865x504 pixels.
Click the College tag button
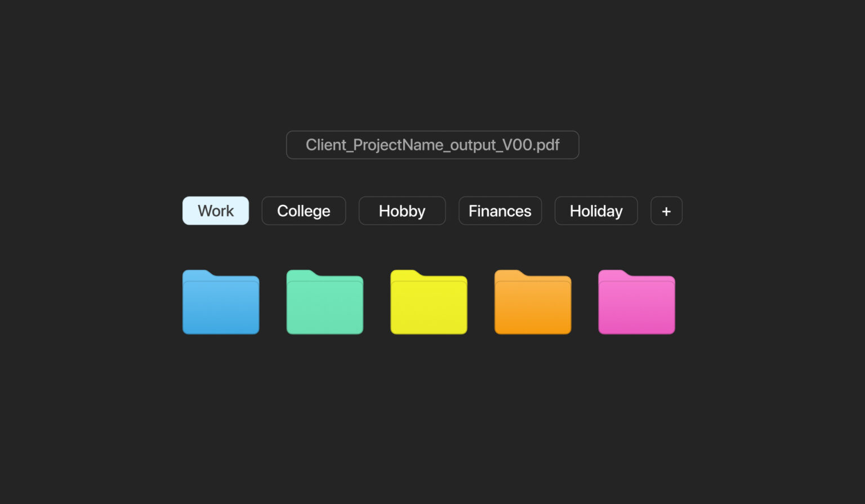pos(304,211)
